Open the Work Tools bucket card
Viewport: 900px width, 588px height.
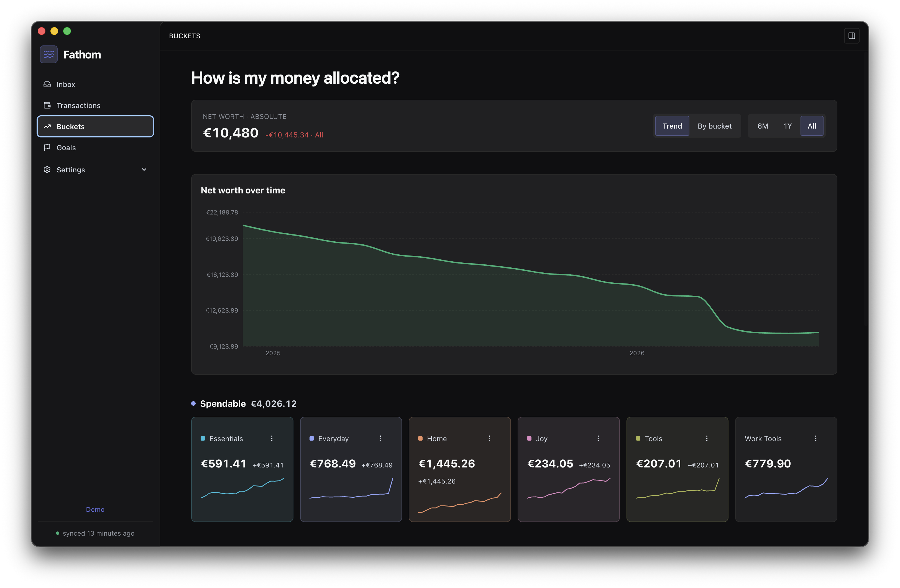pyautogui.click(x=786, y=469)
